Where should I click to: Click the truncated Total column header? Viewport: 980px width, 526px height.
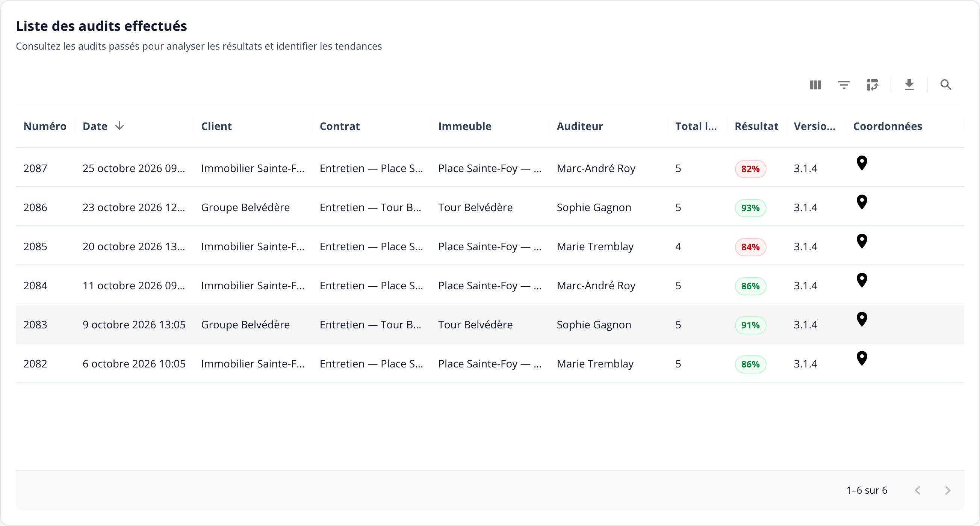tap(696, 126)
